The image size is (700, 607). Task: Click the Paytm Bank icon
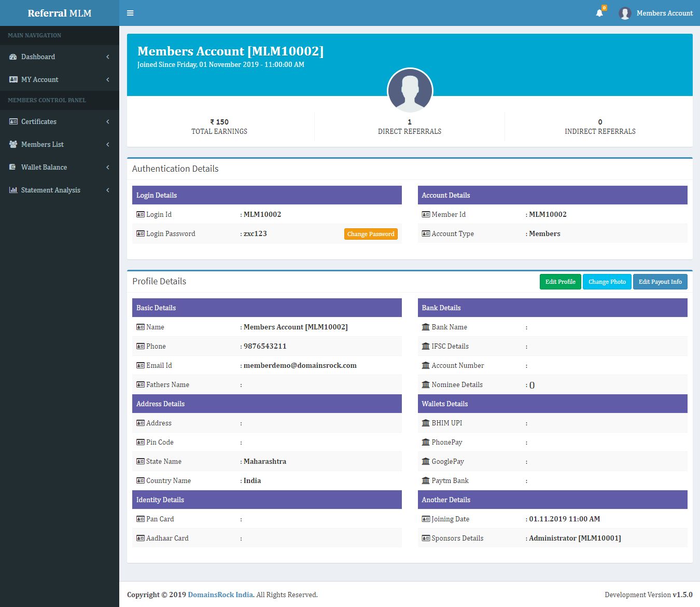[x=426, y=480]
